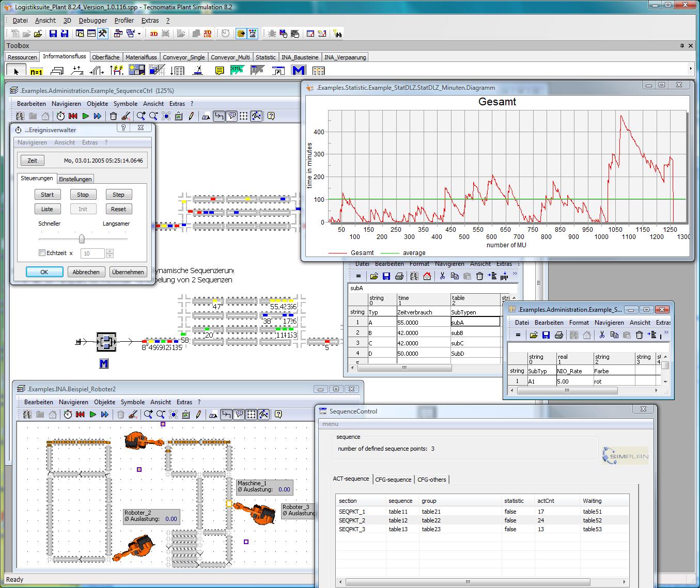Toggle the comment bubble display icon

coord(232,116)
